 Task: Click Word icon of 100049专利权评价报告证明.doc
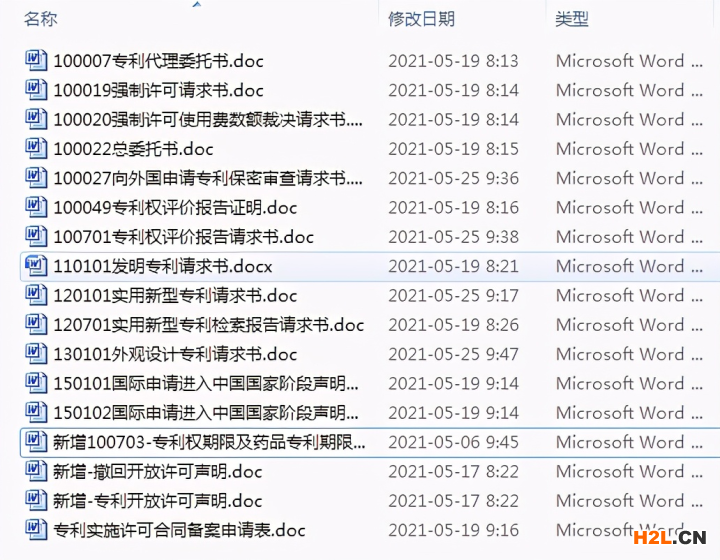coord(36,208)
